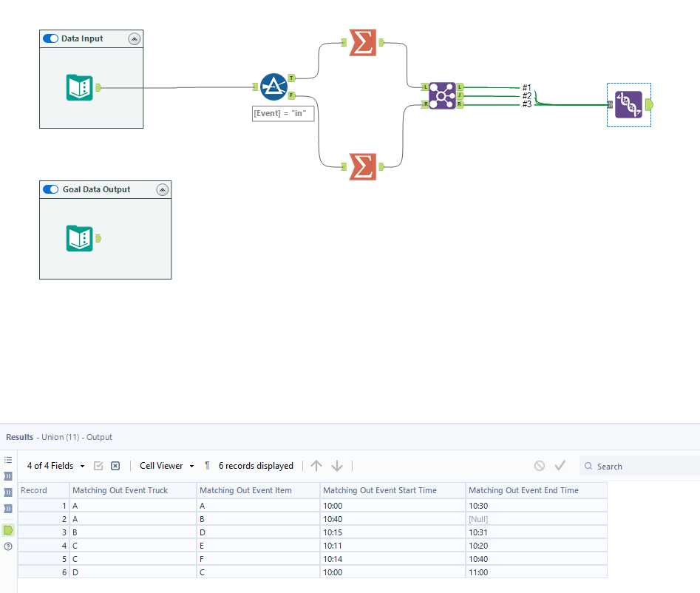The height and width of the screenshot is (593, 700).
Task: Collapse the Goal Data Output container
Action: pos(162,189)
